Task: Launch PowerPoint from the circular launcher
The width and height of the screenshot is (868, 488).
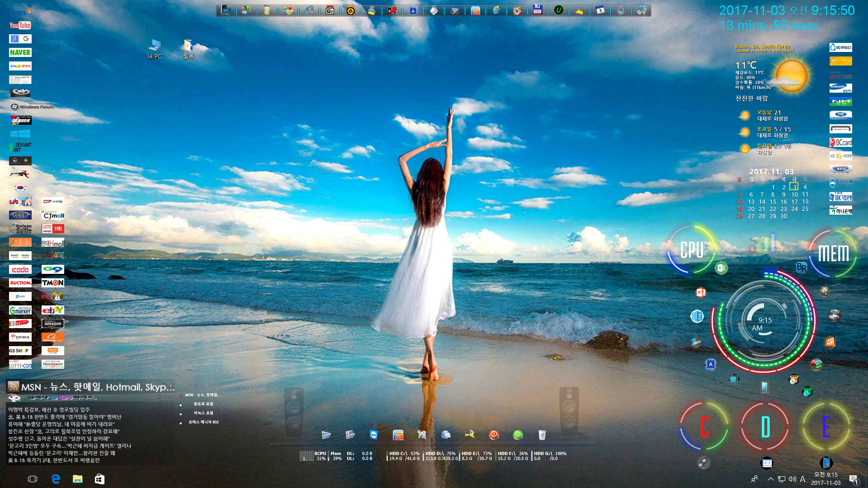Action: (x=701, y=292)
